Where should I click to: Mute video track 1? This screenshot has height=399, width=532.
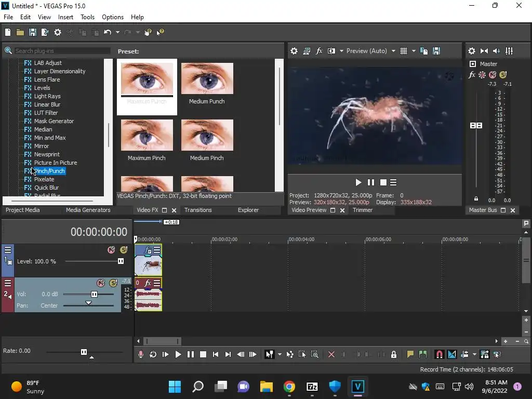click(x=111, y=250)
